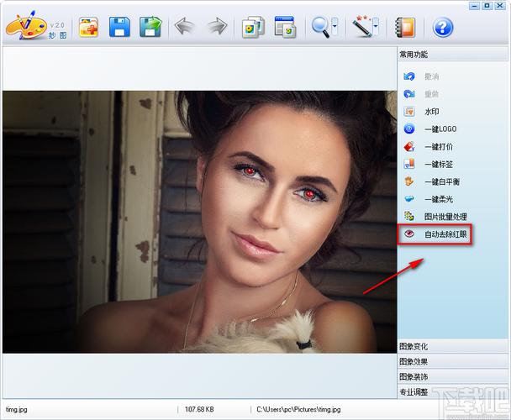This screenshot has width=511, height=420.
Task: Open the dropdown arrow beside the magnifier
Action: pos(335,27)
